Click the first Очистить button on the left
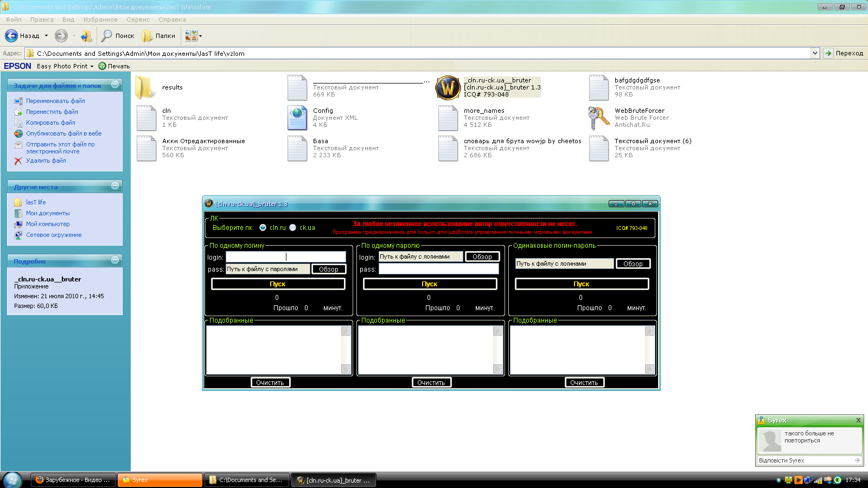This screenshot has height=488, width=868. 270,382
